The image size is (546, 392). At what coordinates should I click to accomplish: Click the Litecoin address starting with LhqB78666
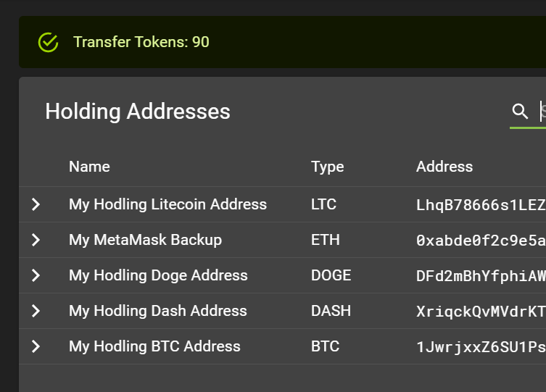tap(481, 205)
